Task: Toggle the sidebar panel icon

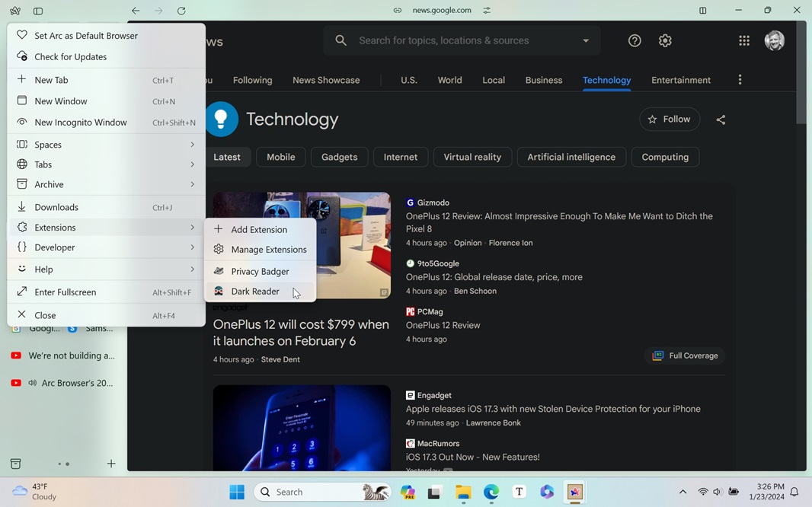Action: click(x=38, y=11)
